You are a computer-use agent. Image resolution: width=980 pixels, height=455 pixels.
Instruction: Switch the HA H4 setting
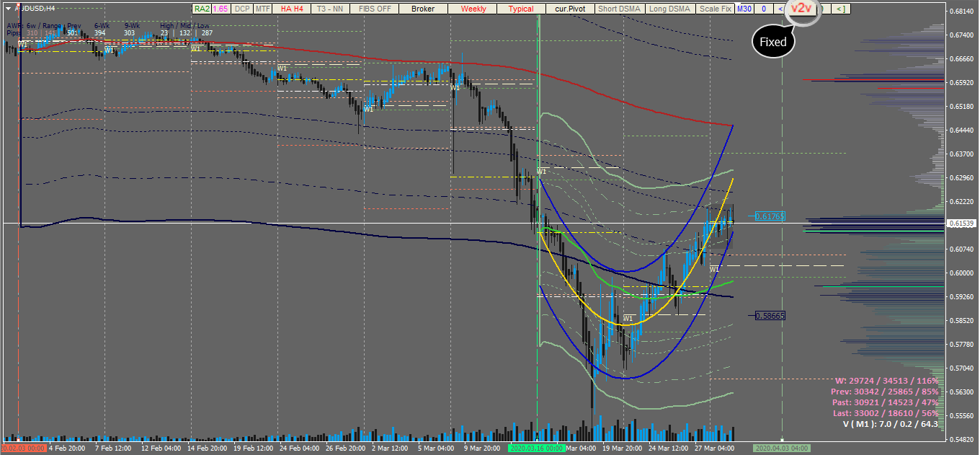[292, 9]
